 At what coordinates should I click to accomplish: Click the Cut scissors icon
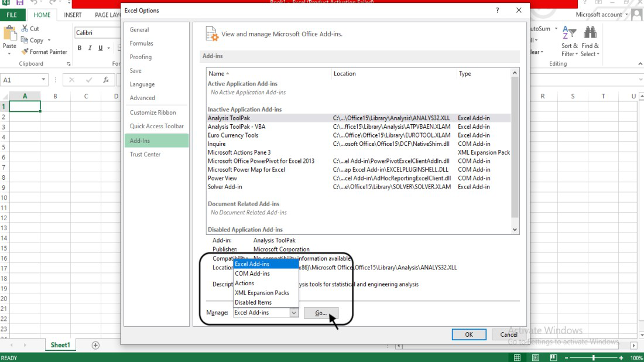pos(25,28)
